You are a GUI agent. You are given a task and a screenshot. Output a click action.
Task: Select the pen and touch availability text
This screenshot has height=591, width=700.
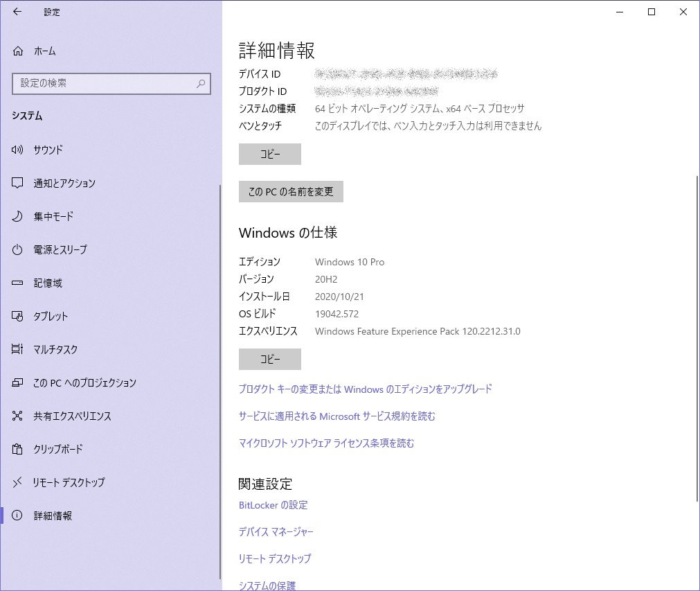pyautogui.click(x=428, y=126)
